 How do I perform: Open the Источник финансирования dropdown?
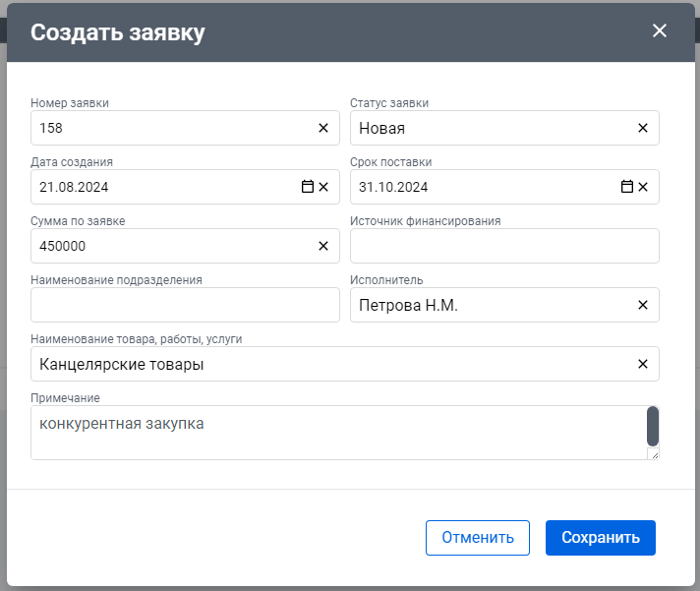tap(504, 246)
